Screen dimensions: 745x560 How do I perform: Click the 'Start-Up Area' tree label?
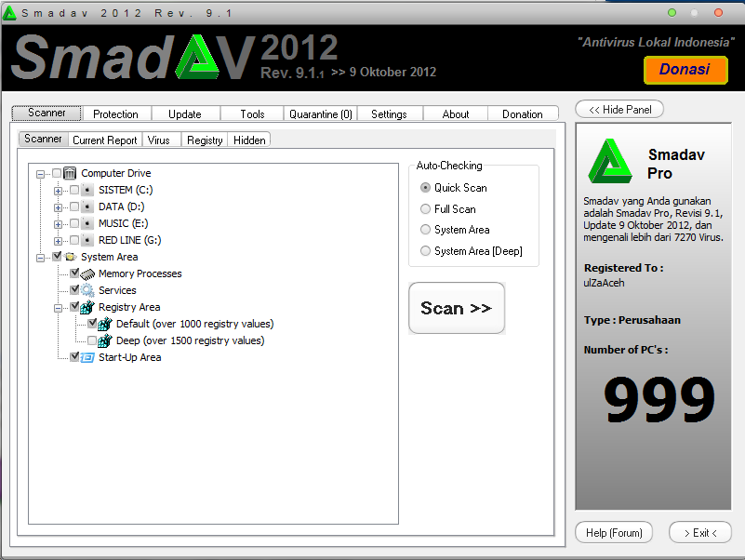click(129, 357)
